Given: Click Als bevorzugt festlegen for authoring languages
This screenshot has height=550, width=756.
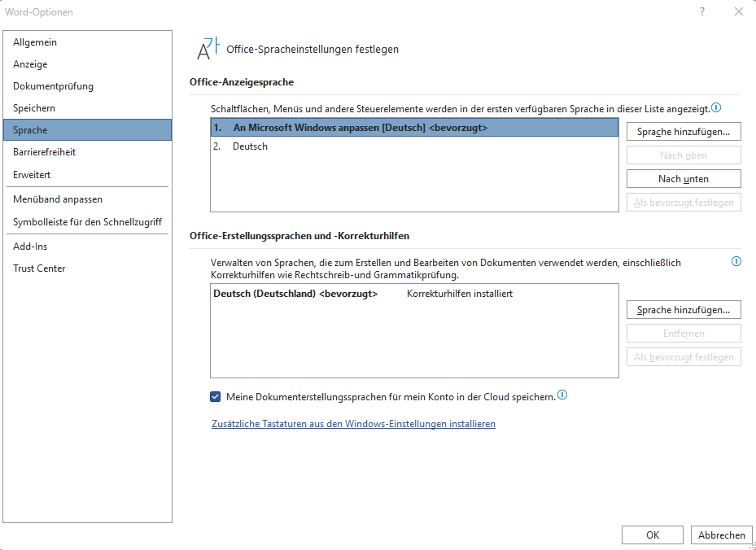Looking at the screenshot, I should pyautogui.click(x=683, y=356).
